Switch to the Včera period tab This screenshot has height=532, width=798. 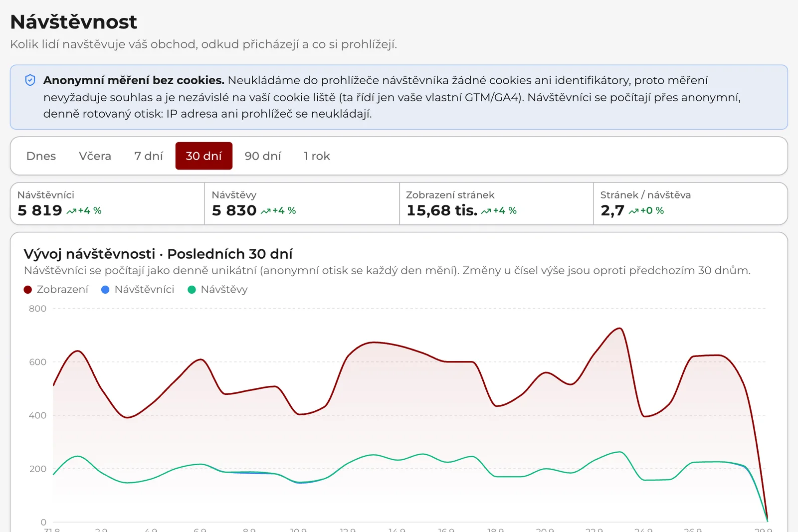tap(95, 156)
